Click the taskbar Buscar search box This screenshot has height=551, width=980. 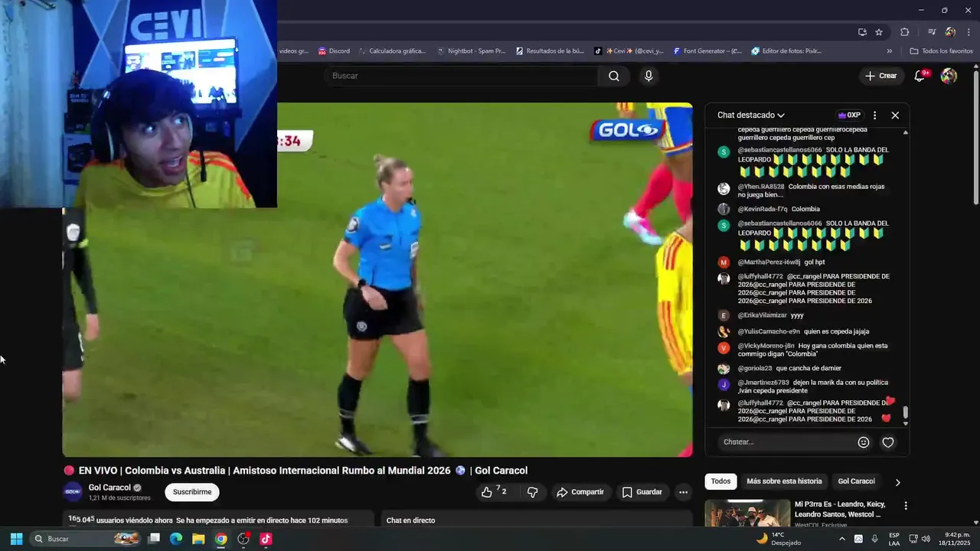click(87, 539)
